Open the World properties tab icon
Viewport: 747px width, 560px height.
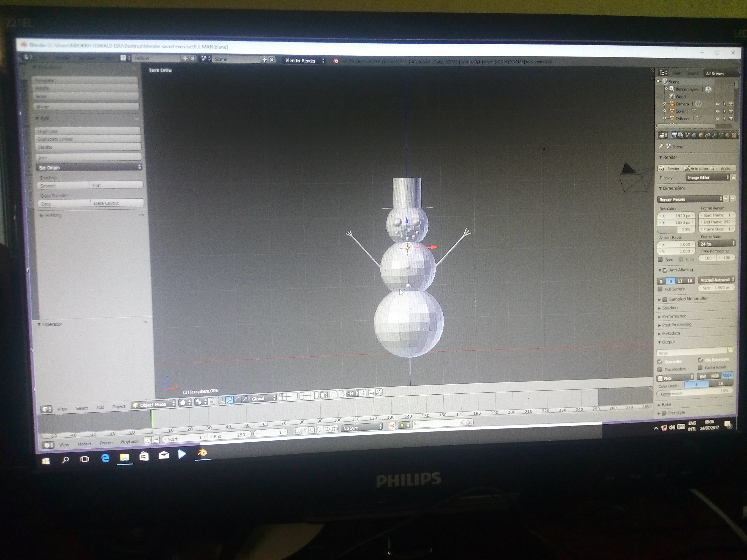[694, 135]
